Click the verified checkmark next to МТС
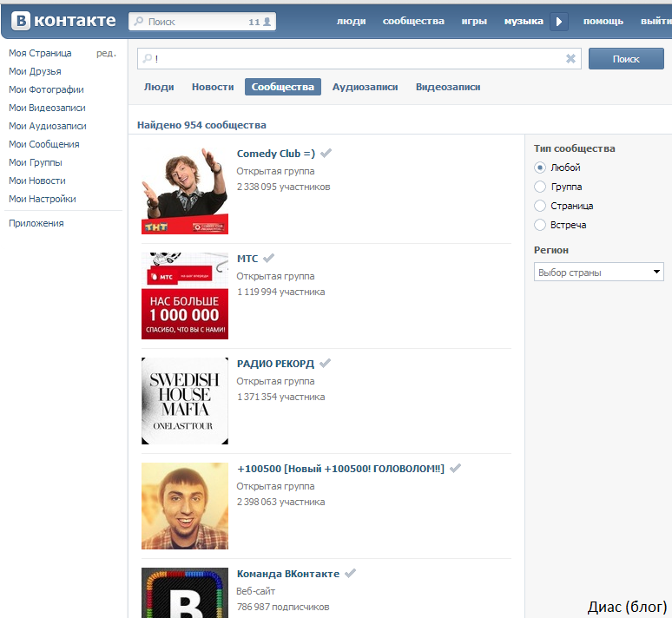The height and width of the screenshot is (618, 672). (269, 258)
